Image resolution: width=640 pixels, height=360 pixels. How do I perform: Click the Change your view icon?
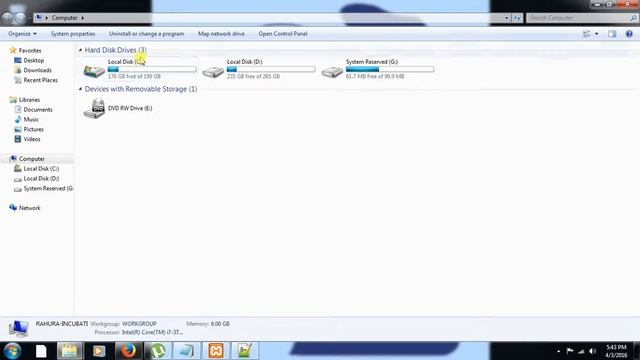point(587,34)
